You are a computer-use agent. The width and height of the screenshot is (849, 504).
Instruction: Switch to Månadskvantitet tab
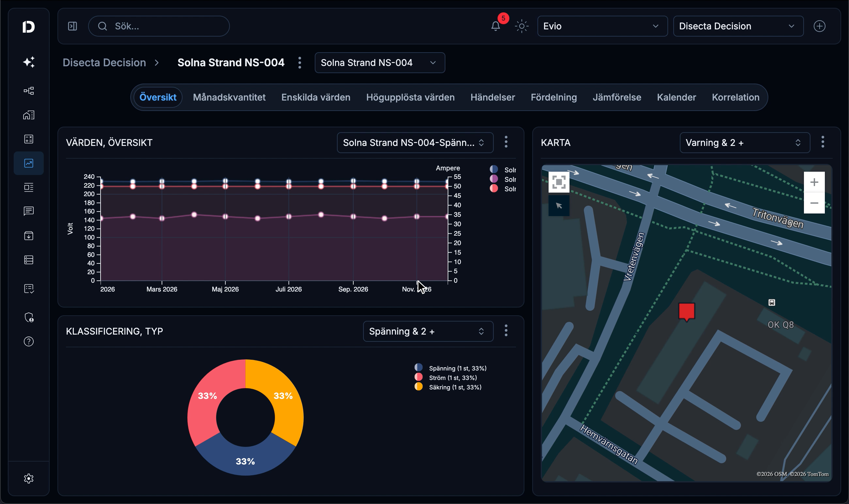(x=229, y=98)
